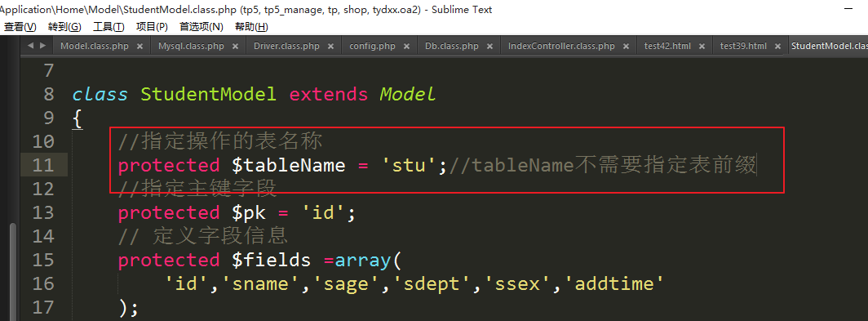Screen dimensions: 868x321
Task: Click line number 13 in gutter
Action: (x=49, y=212)
